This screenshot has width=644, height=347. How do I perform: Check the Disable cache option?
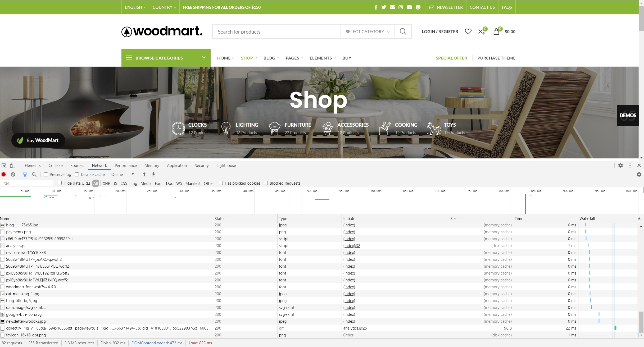77,174
